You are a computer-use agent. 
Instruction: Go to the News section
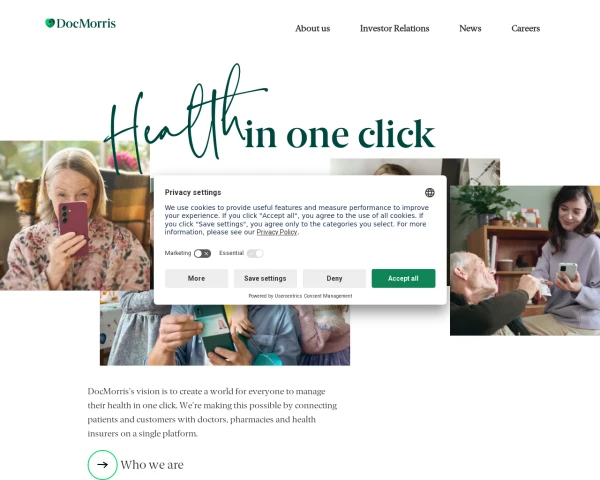pos(470,28)
